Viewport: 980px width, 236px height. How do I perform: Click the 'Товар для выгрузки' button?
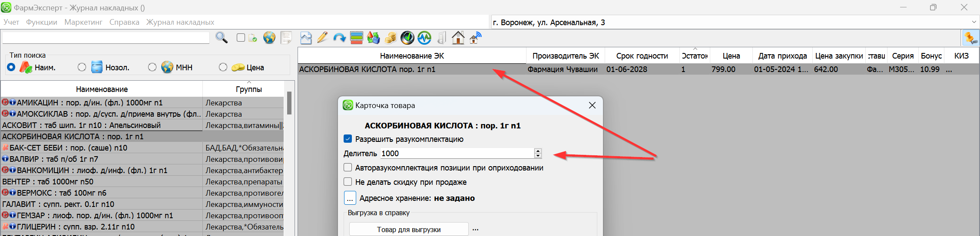click(408, 229)
